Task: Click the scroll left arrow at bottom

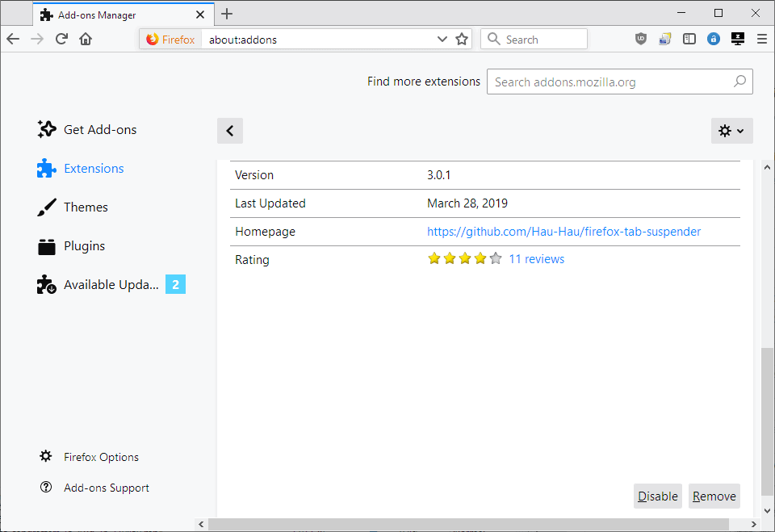Action: tap(201, 524)
